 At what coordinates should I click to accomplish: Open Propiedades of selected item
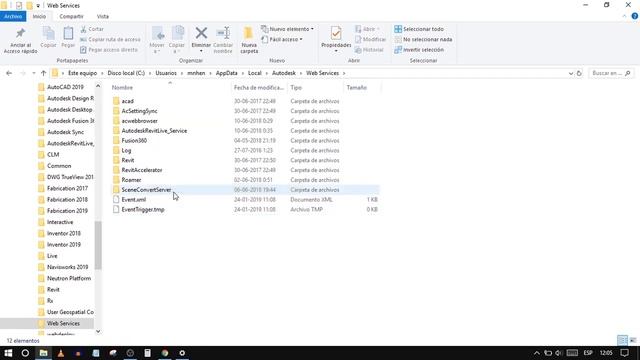pos(336,40)
